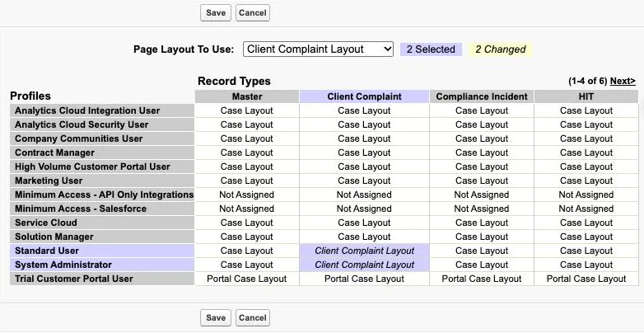Select the Marketing User profile row
The image size is (644, 333).
click(x=102, y=181)
